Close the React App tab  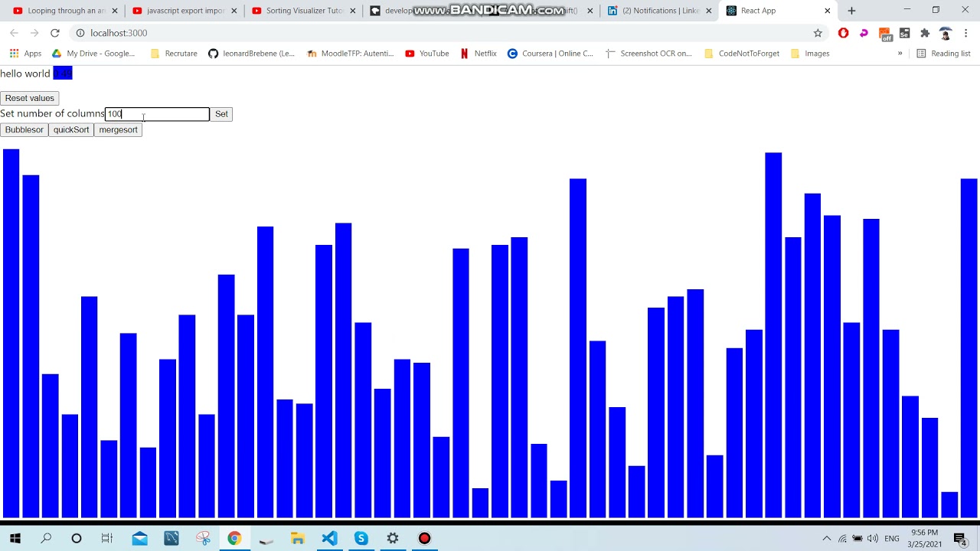[x=827, y=11]
